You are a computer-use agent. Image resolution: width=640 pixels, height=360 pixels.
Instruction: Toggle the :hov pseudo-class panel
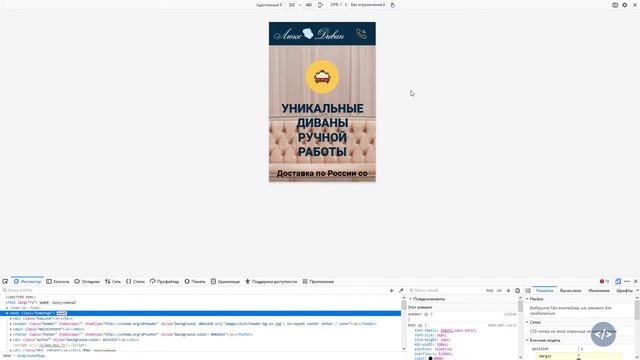point(490,290)
